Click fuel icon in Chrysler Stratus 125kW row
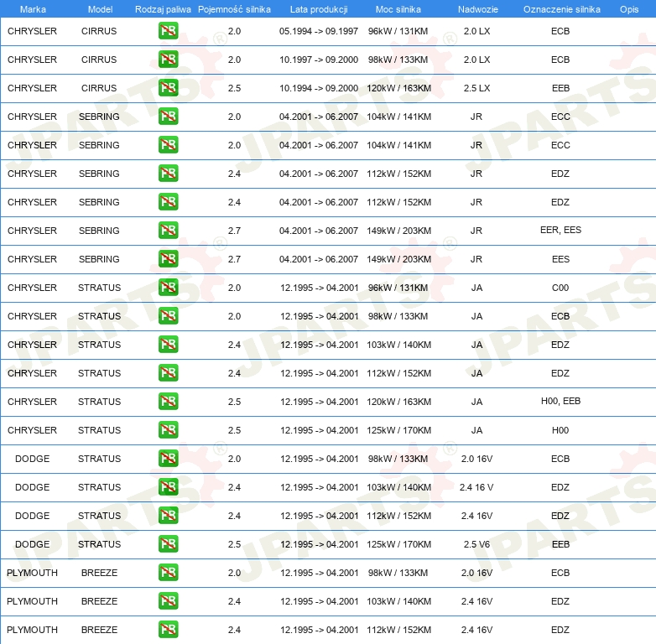 (168, 430)
